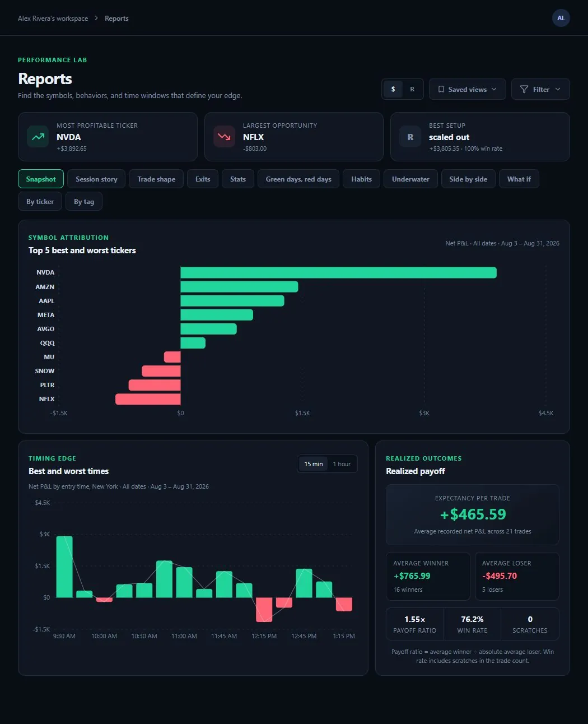
Task: Click the META green bar
Action: [217, 315]
